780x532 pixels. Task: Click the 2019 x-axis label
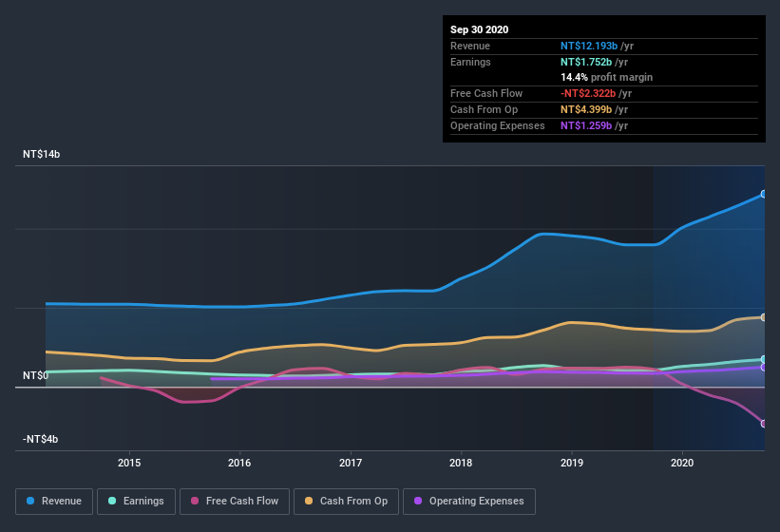pos(572,463)
